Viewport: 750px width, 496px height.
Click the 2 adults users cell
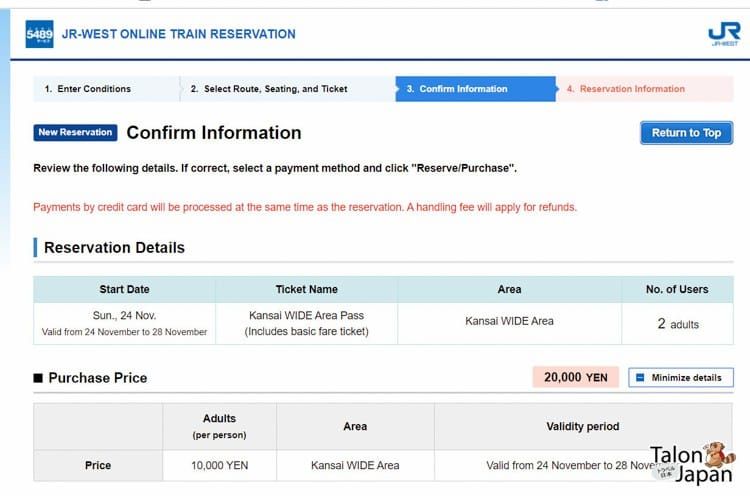[677, 323]
